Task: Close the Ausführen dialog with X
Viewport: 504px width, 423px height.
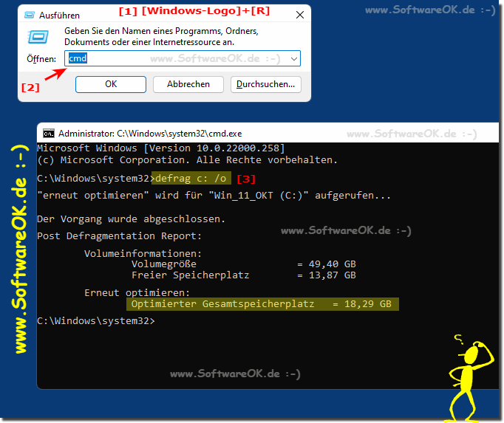Action: (299, 15)
